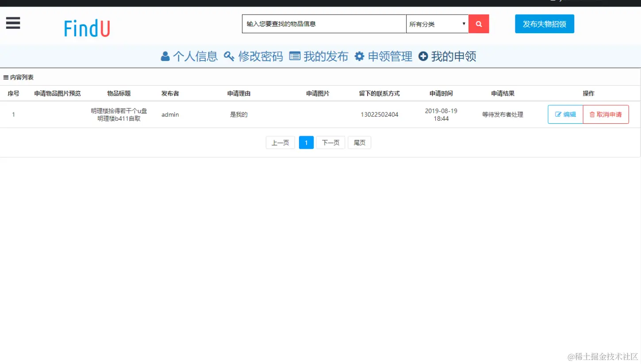Click the gear icon beside 申领管理
The height and width of the screenshot is (364, 641).
360,56
